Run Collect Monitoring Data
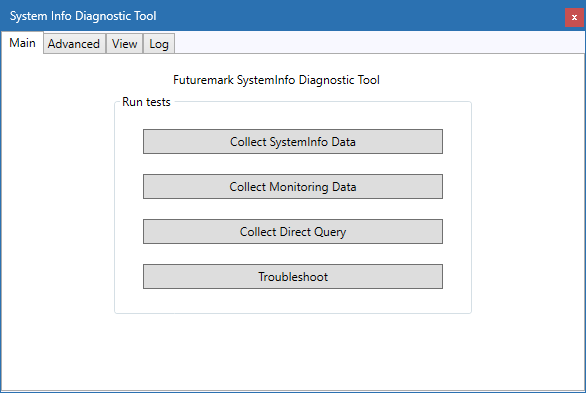 click(293, 186)
